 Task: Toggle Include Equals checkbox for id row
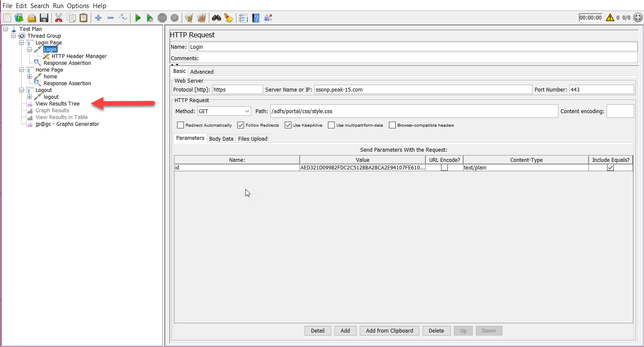611,168
